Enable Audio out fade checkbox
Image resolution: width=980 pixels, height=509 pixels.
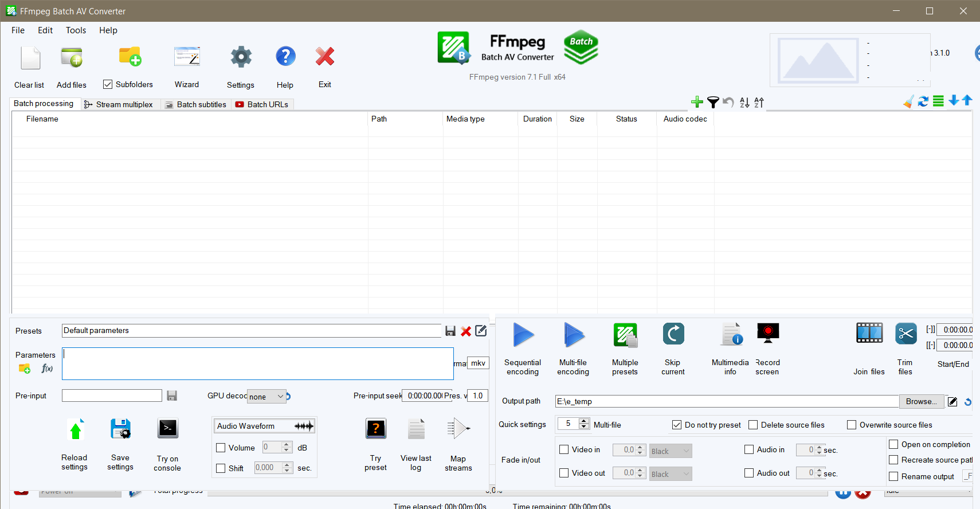coord(749,473)
